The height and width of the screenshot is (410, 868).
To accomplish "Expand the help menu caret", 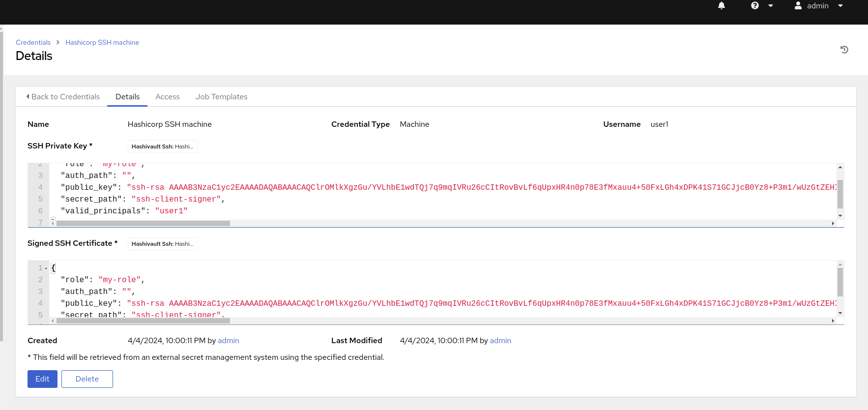I will [771, 6].
